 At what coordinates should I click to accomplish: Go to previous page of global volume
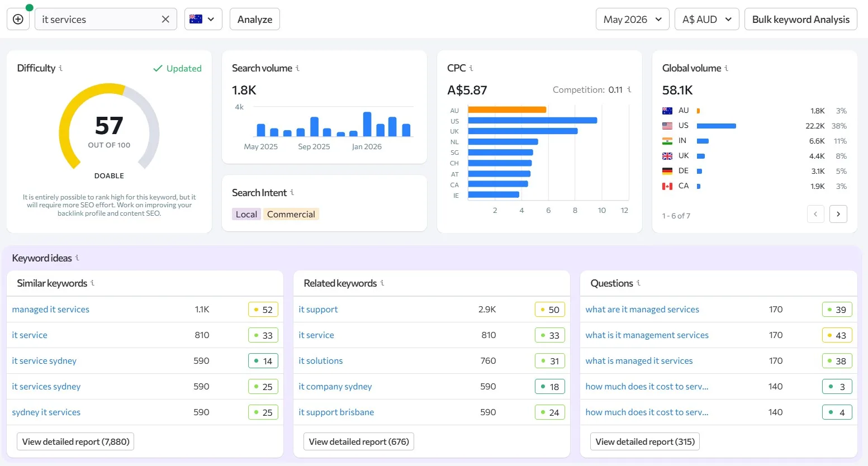[815, 214]
